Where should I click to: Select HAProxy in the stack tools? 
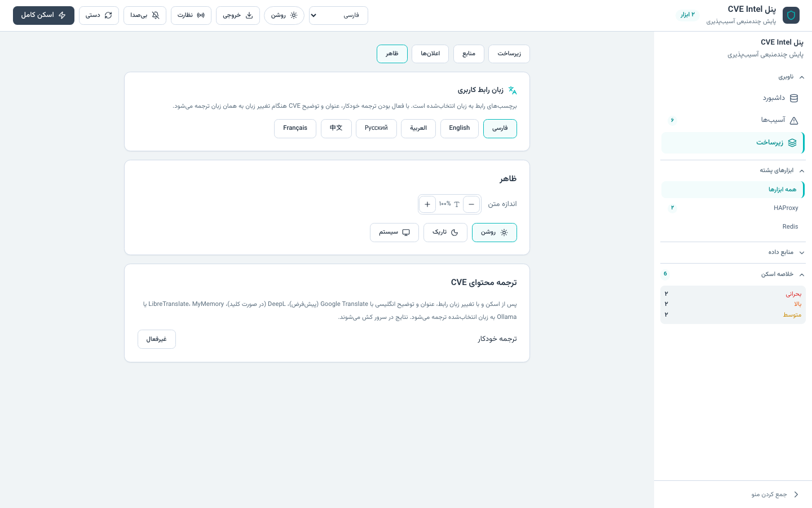coord(733,208)
